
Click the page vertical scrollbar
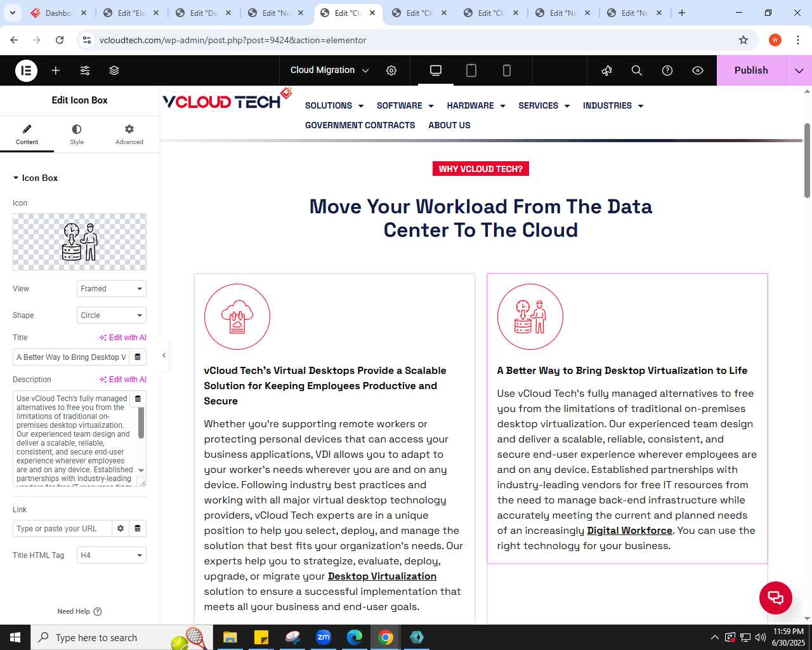[x=807, y=161]
